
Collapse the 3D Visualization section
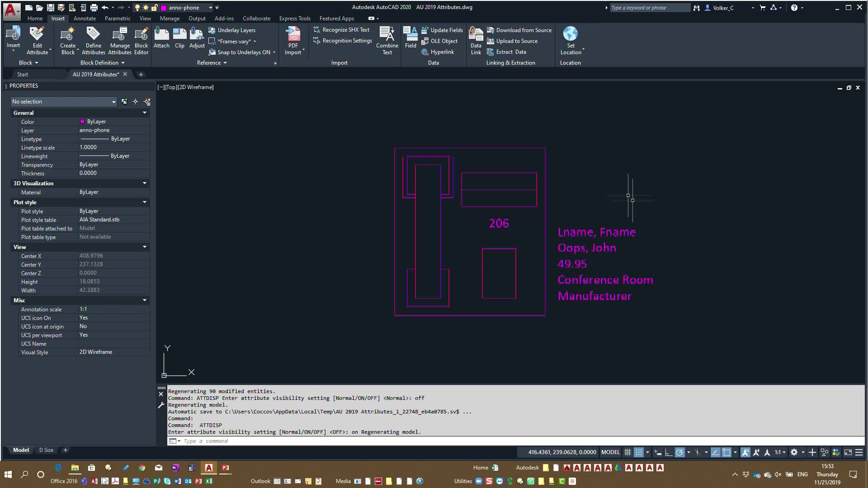pos(145,183)
